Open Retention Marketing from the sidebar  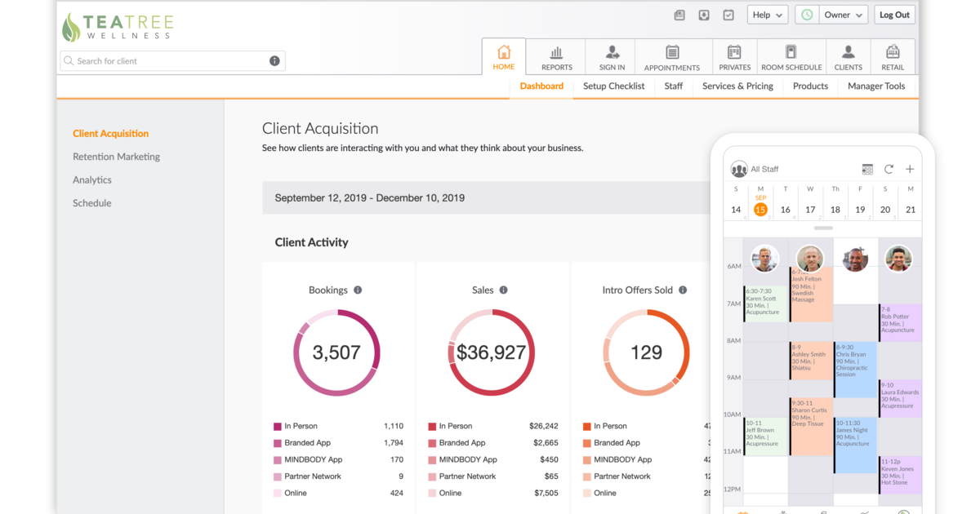click(116, 156)
